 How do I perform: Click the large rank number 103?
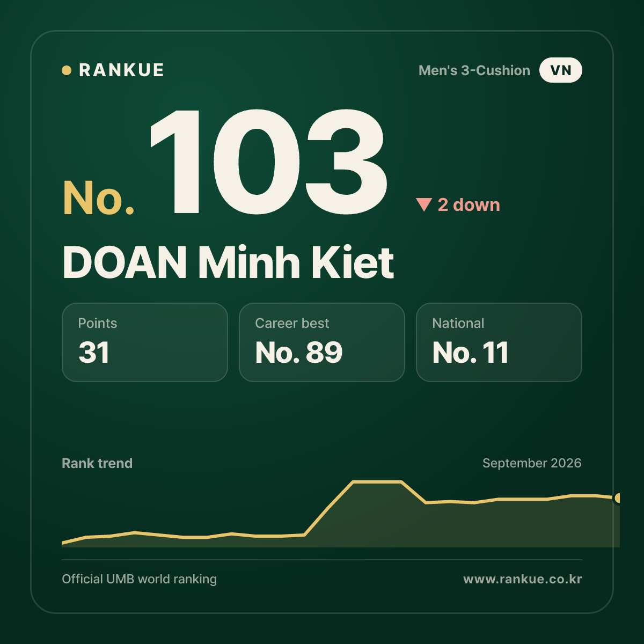[x=268, y=162]
